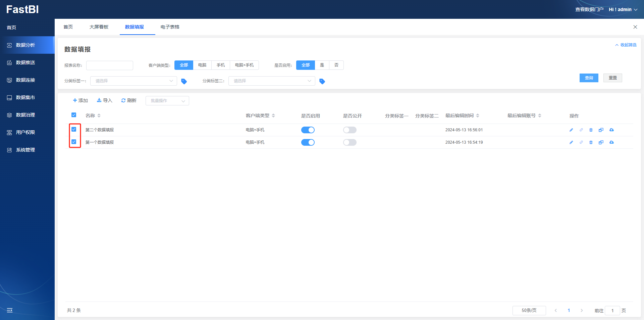Image resolution: width=644 pixels, height=320 pixels.
Task: Sort table by 最后编辑时间 column
Action: click(478, 116)
